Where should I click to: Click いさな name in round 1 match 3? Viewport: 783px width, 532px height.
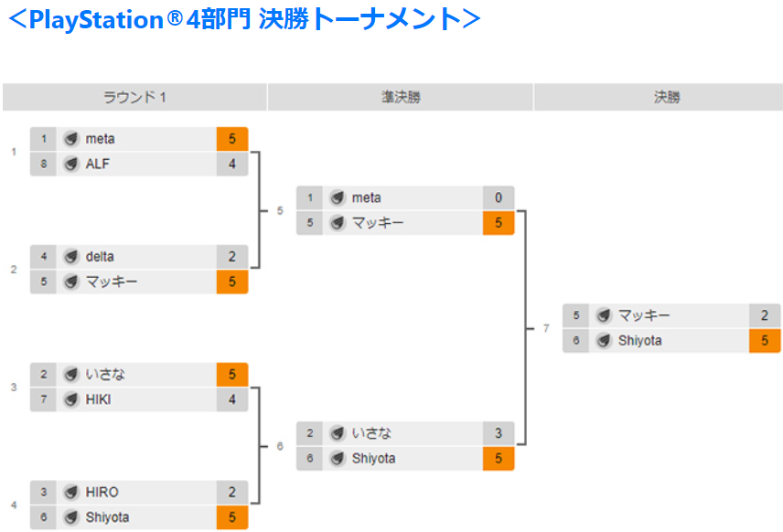(x=105, y=374)
